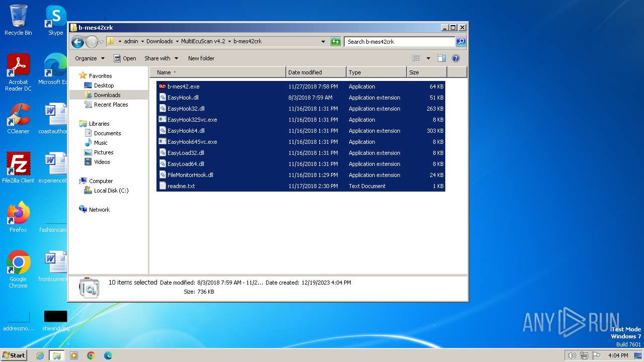
Task: Click Windows Explorer taskbar icon
Action: click(x=56, y=355)
